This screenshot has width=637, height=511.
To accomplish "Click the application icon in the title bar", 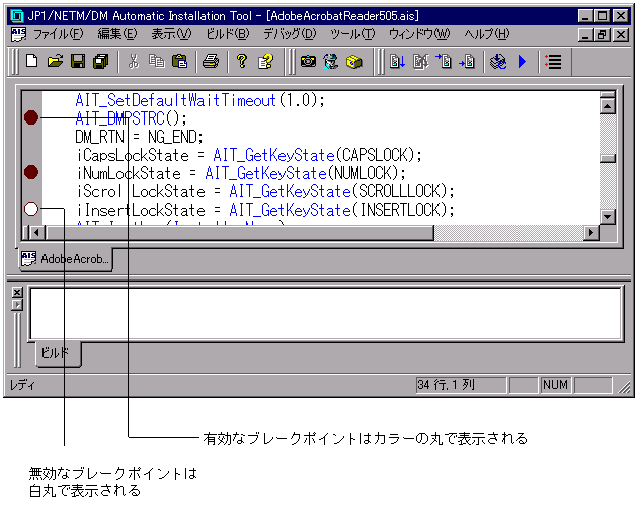I will [x=17, y=16].
